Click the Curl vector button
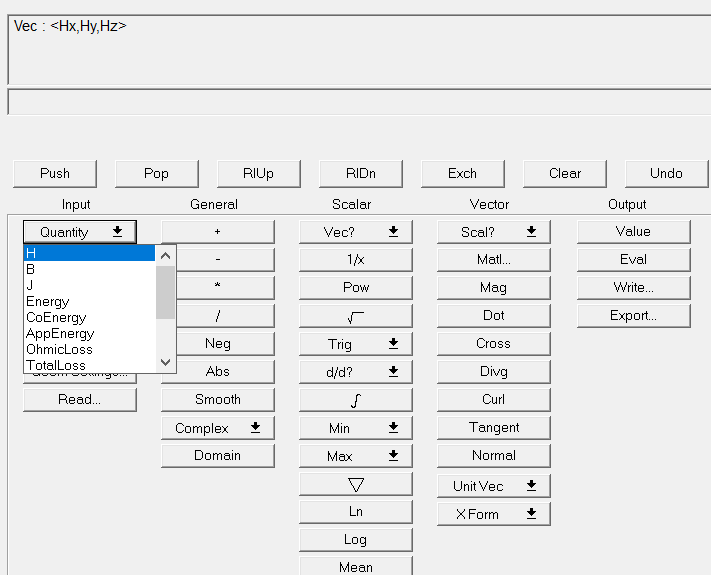The width and height of the screenshot is (711, 575). click(493, 399)
